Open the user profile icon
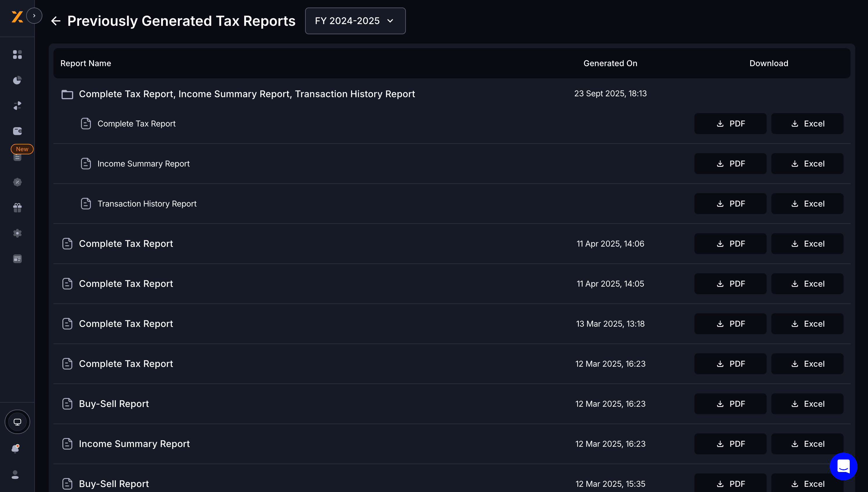This screenshot has width=868, height=492. click(15, 474)
